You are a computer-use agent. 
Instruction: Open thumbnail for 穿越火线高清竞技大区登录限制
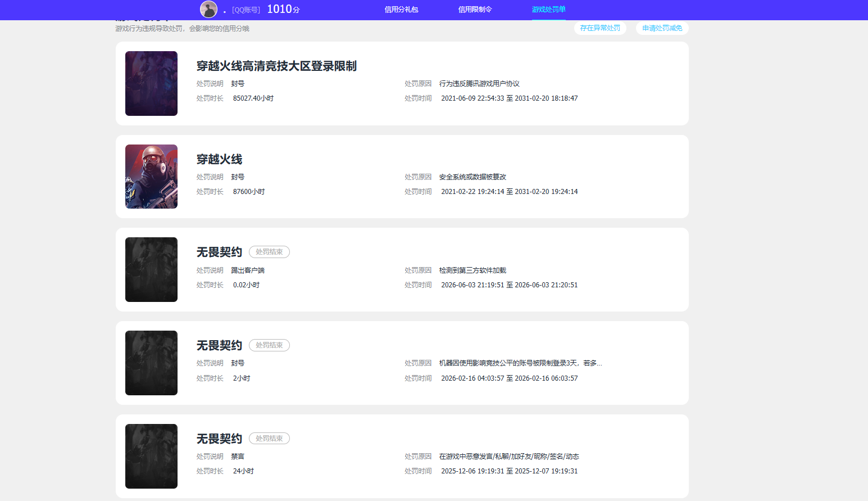pyautogui.click(x=151, y=83)
